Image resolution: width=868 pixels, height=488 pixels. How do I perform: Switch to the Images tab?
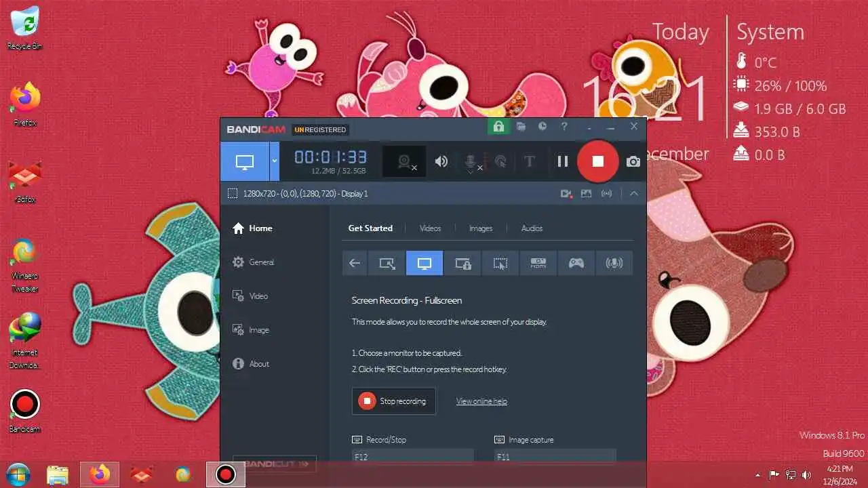[x=481, y=228]
